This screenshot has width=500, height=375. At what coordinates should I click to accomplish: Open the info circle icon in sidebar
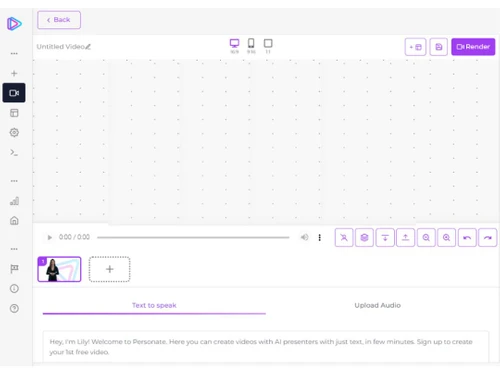tap(14, 289)
